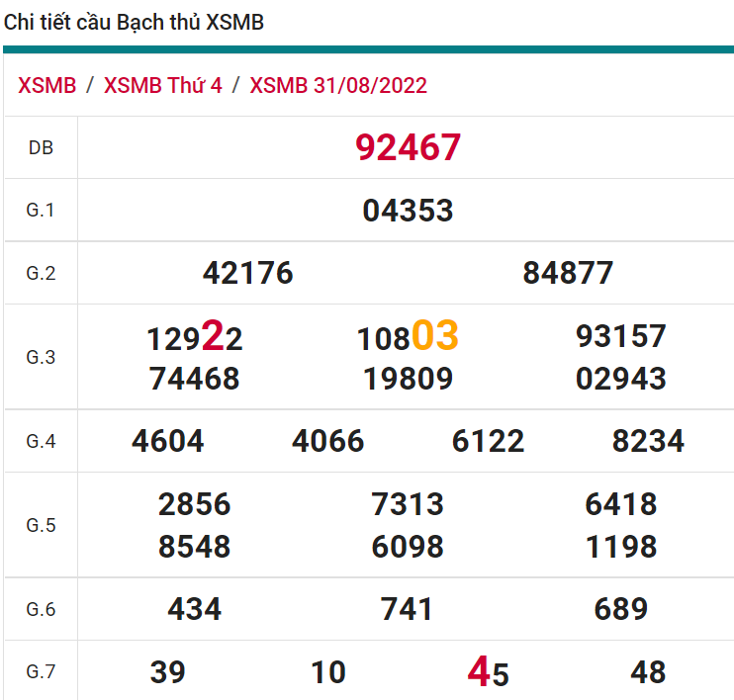734x700 pixels.
Task: Open the XSMB breadcrumb link
Action: click(46, 85)
